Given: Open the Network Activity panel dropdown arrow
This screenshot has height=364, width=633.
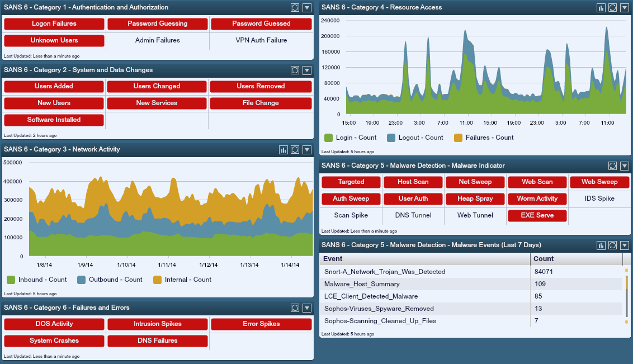Looking at the screenshot, I should tap(307, 150).
